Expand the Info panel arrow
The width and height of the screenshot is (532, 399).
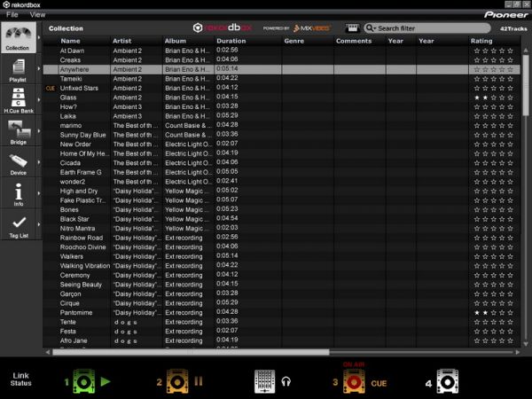pyautogui.click(x=39, y=193)
